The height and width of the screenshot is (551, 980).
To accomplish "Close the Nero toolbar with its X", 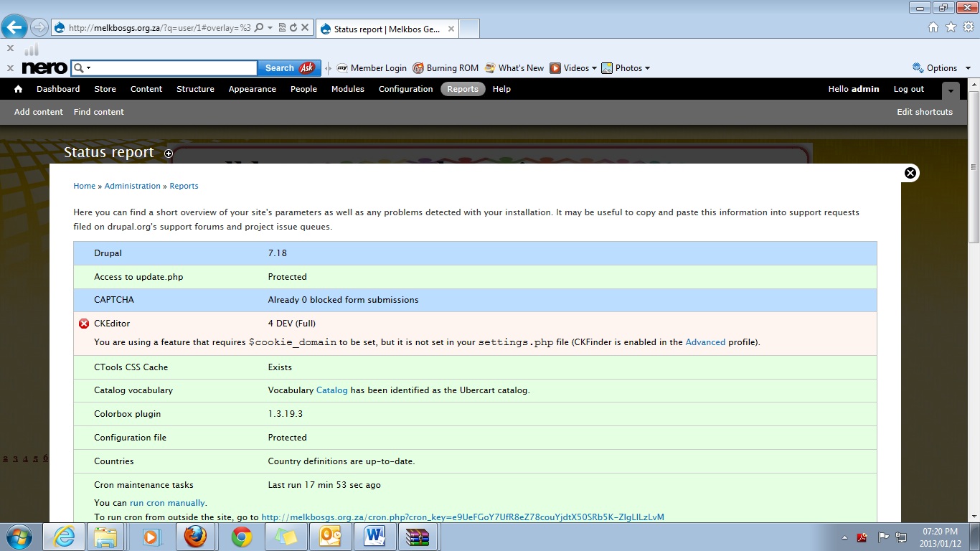I will pyautogui.click(x=10, y=68).
